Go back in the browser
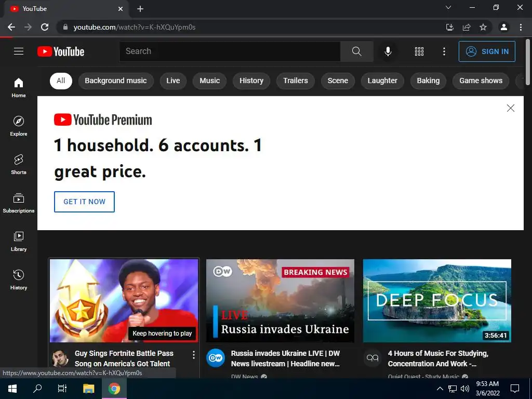 pos(11,27)
